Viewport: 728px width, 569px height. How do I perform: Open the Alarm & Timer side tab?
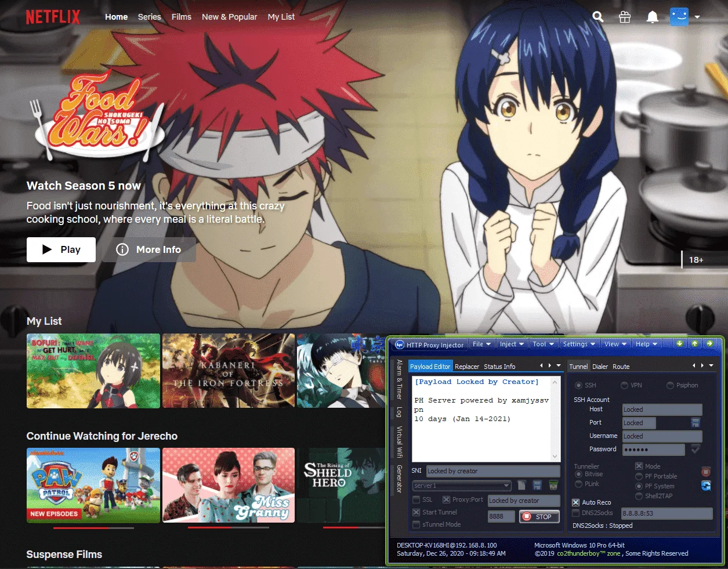point(399,379)
